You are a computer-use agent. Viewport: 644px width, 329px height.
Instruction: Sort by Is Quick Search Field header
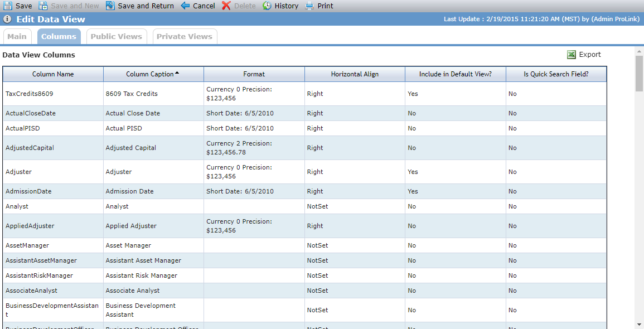[x=556, y=74]
